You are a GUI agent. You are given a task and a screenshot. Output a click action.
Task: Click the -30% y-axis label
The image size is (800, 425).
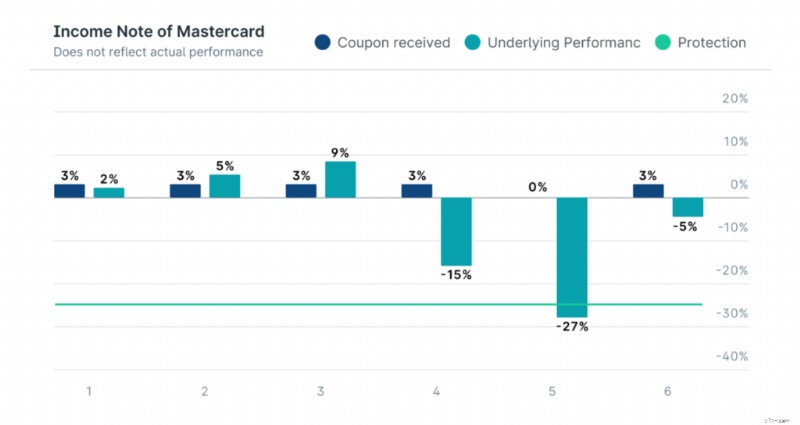point(732,313)
